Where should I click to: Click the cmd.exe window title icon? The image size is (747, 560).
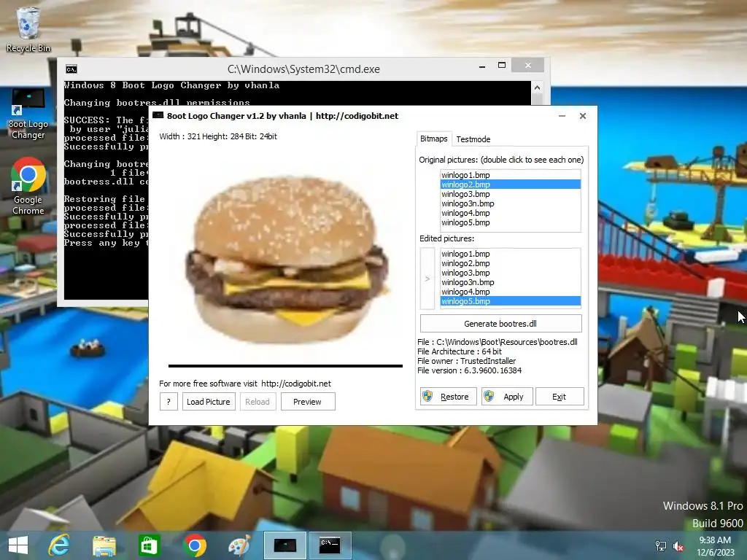tap(71, 69)
